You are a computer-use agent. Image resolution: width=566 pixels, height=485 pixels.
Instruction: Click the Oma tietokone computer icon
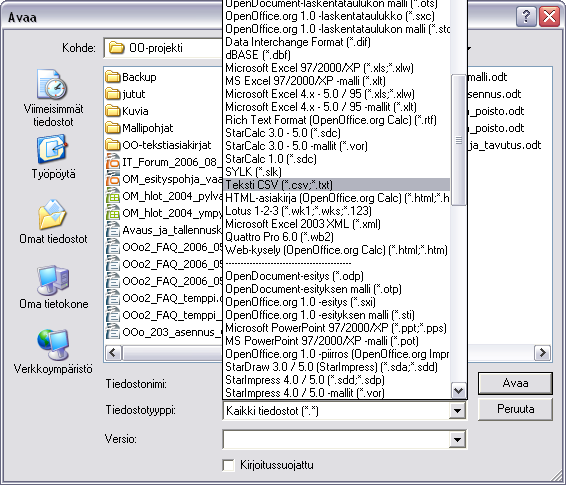coord(53,279)
